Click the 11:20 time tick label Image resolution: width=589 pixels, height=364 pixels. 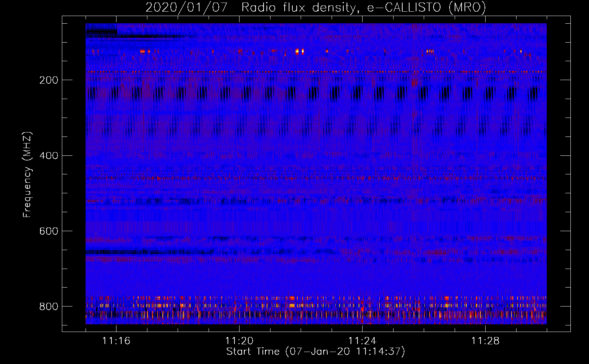tap(240, 341)
